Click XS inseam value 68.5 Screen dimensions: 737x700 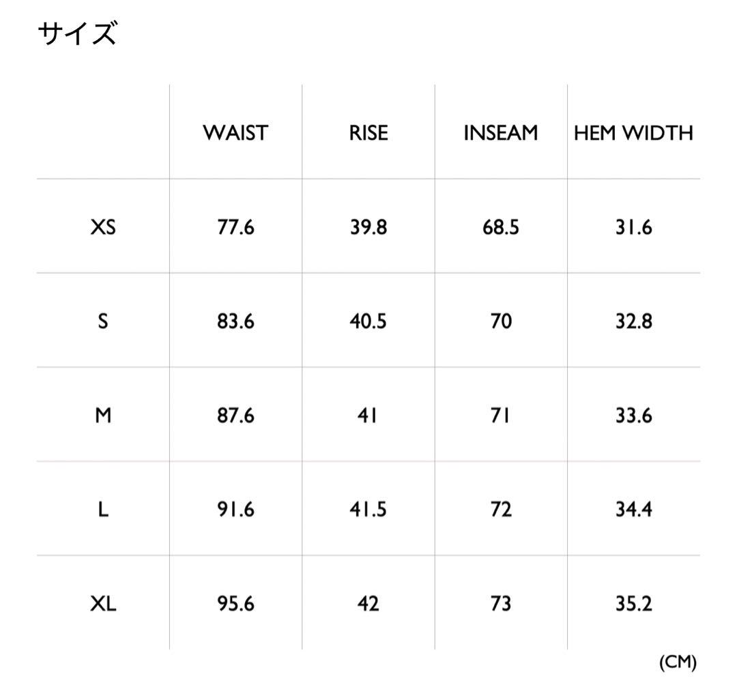point(501,227)
